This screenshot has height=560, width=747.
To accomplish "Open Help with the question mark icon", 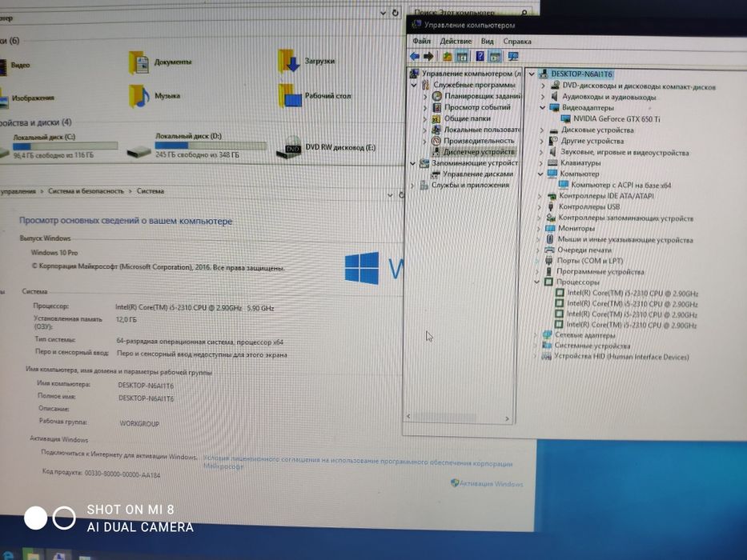I will click(480, 57).
